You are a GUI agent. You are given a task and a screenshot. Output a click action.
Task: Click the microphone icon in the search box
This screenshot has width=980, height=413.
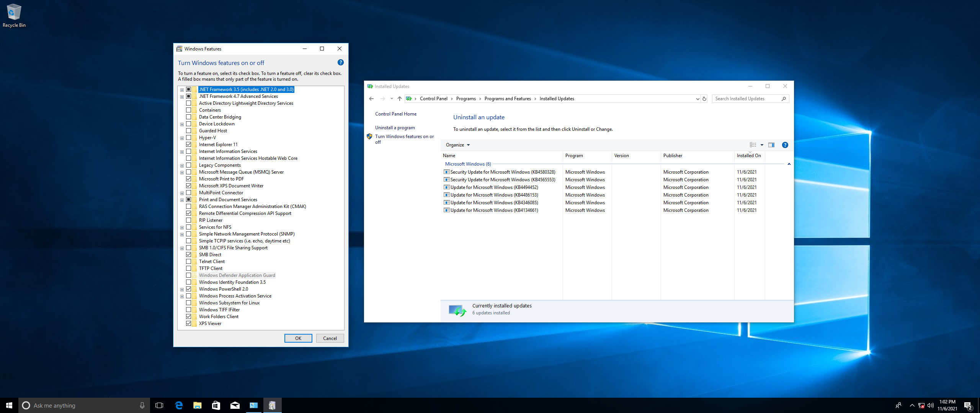click(142, 405)
